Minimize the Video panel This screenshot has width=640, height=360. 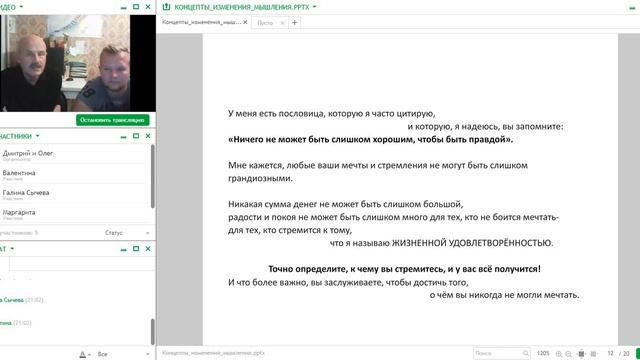124,7
